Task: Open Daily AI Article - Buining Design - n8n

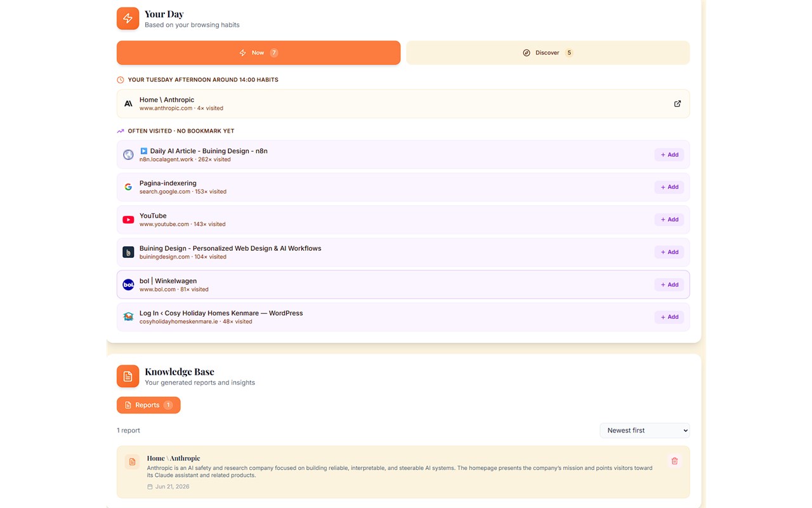Action: (403, 155)
